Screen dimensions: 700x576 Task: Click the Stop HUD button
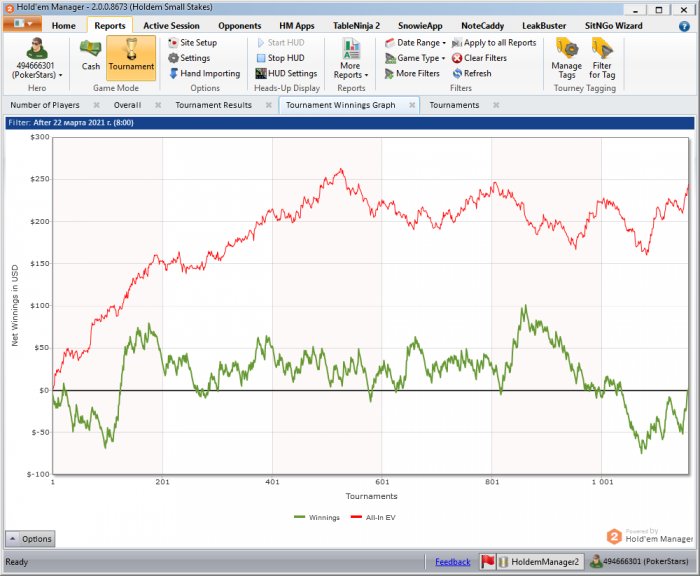tap(281, 58)
